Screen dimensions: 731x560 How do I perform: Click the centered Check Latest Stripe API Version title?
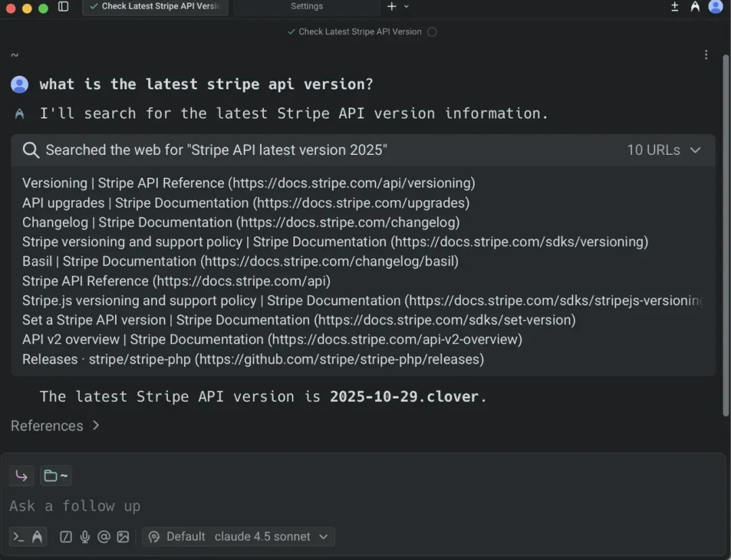point(360,32)
